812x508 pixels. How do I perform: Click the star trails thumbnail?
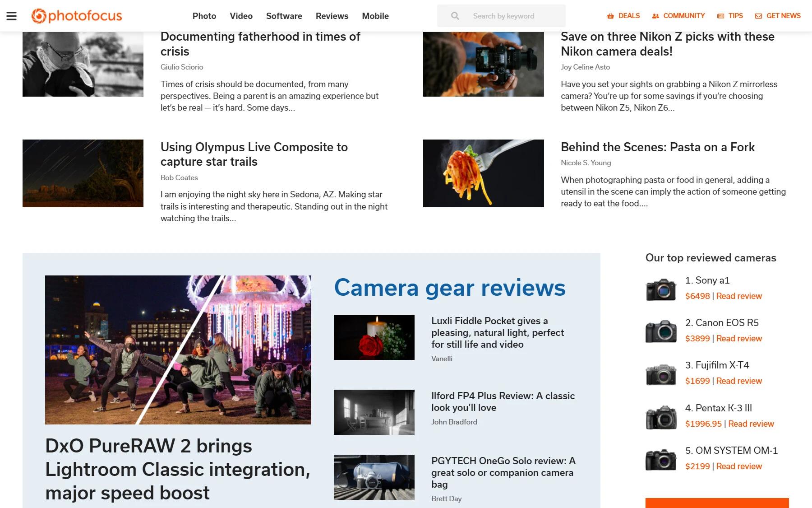coord(83,173)
